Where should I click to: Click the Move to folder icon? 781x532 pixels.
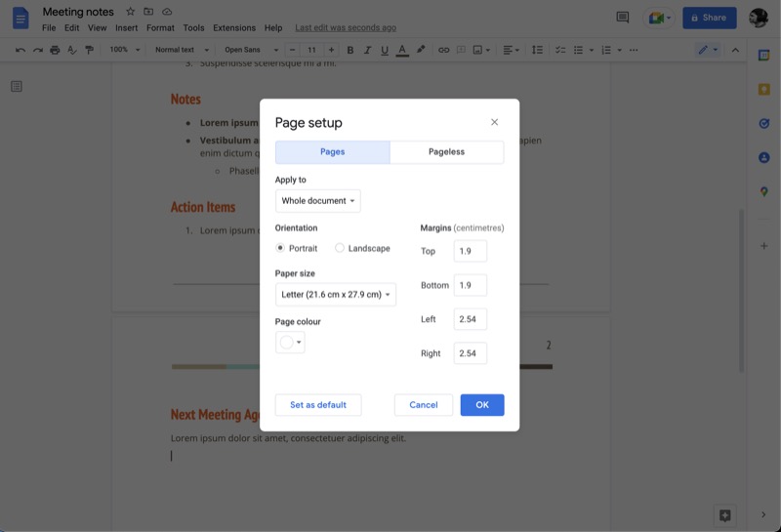click(x=148, y=11)
